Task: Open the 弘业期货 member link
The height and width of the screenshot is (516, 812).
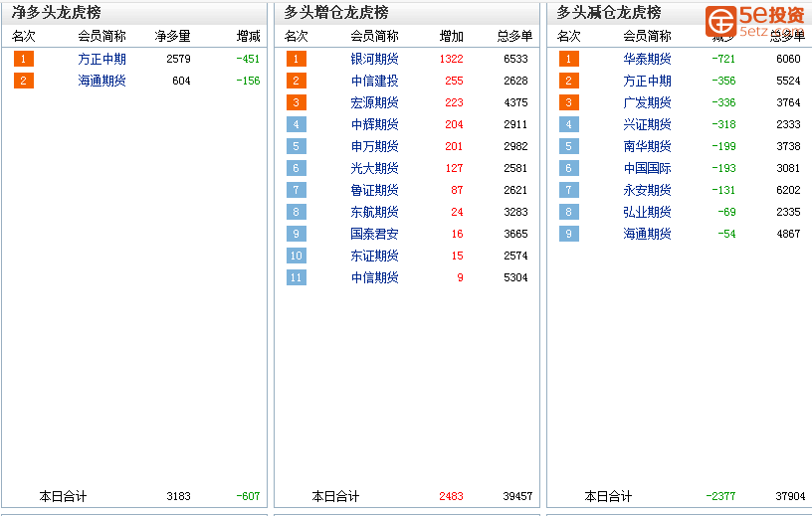Action: point(648,212)
